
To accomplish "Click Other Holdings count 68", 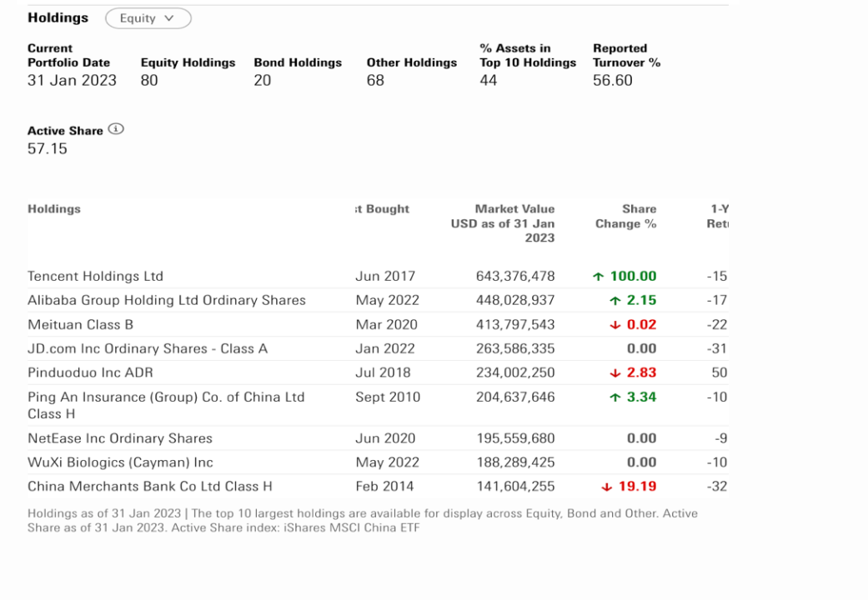I will (x=375, y=80).
